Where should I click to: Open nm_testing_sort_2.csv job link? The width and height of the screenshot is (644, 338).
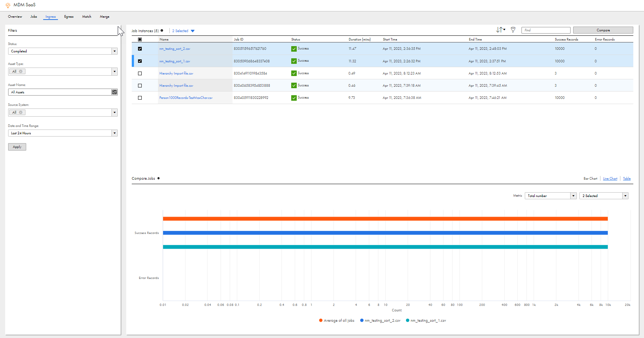click(x=175, y=49)
